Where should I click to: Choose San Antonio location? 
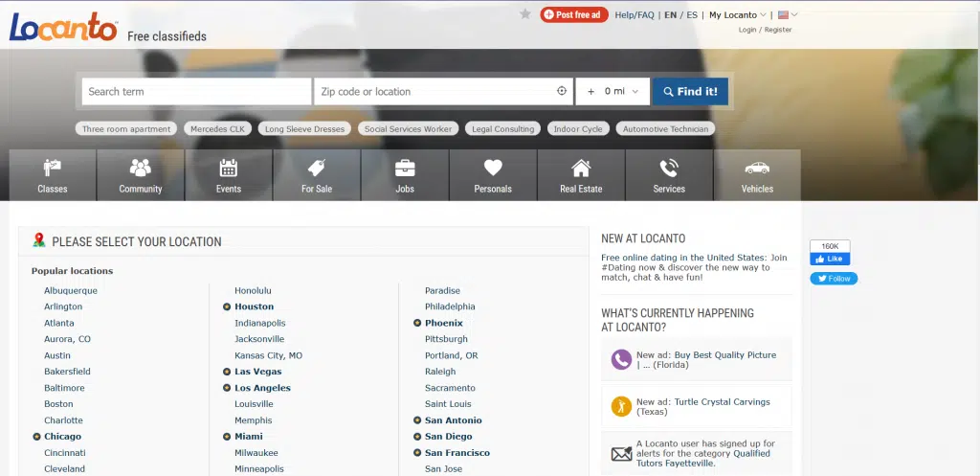tap(453, 420)
